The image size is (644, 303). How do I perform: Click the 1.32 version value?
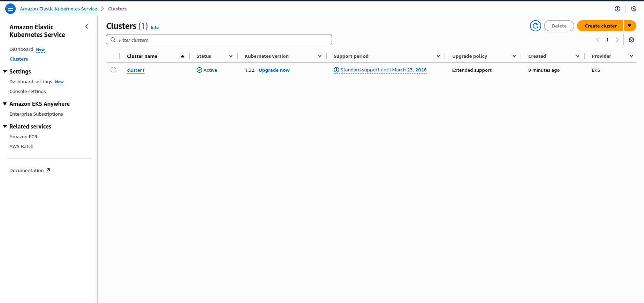(x=250, y=70)
